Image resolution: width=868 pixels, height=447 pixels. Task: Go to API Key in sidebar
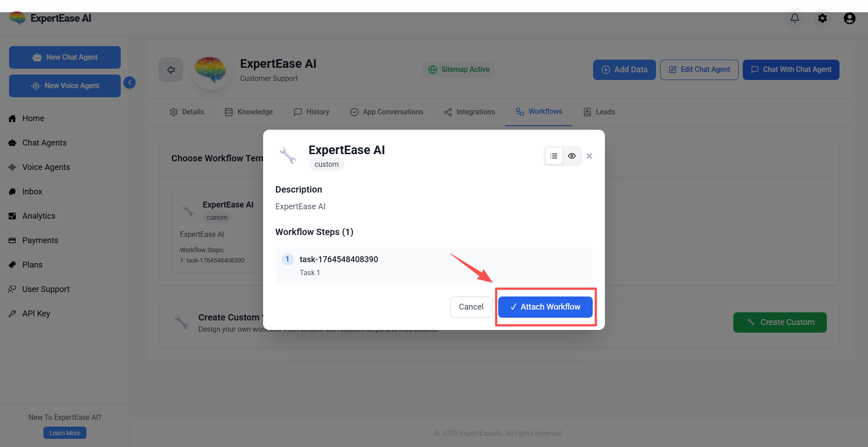36,314
